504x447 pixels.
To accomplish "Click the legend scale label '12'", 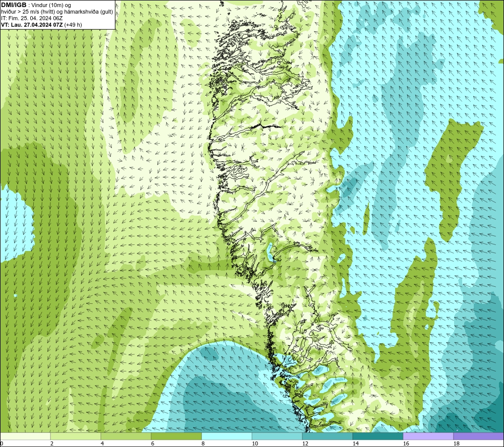I will (x=305, y=444).
